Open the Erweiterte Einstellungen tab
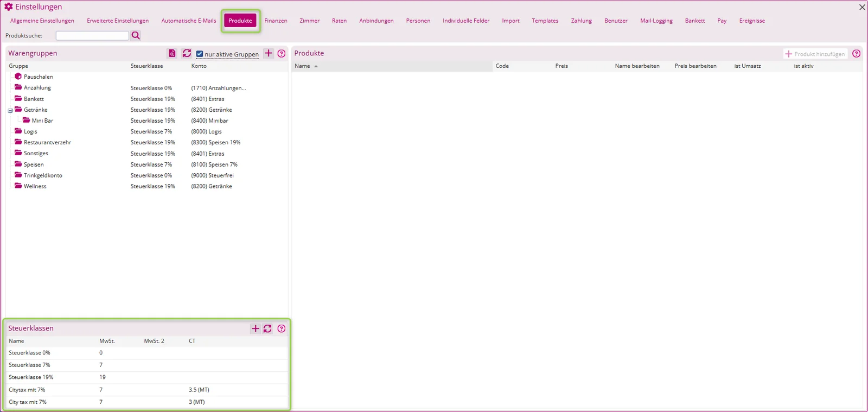 pyautogui.click(x=118, y=21)
